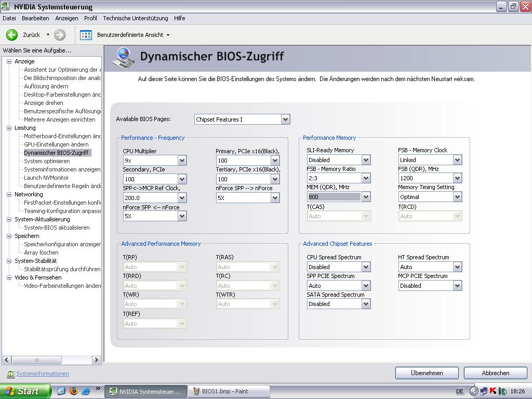
Task: Click the Benutzerdefinierte Ansicht grid icon
Action: [x=86, y=35]
